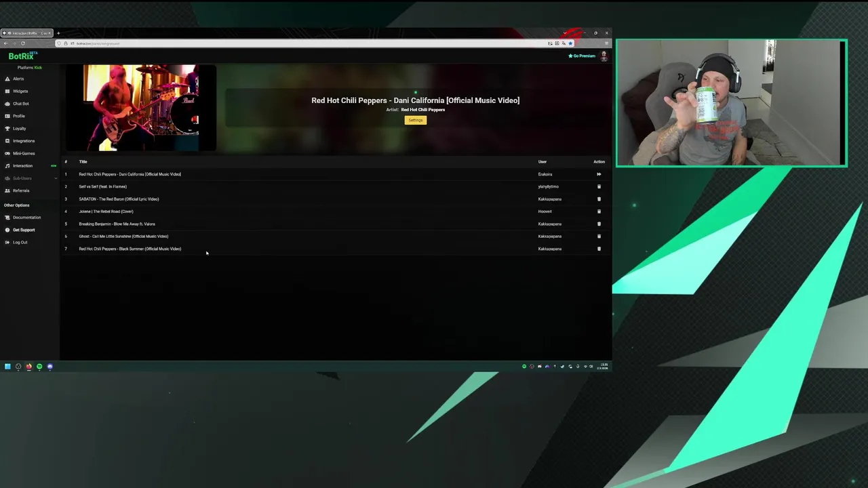Select song title Self vs Self
868x488 pixels.
(x=102, y=186)
